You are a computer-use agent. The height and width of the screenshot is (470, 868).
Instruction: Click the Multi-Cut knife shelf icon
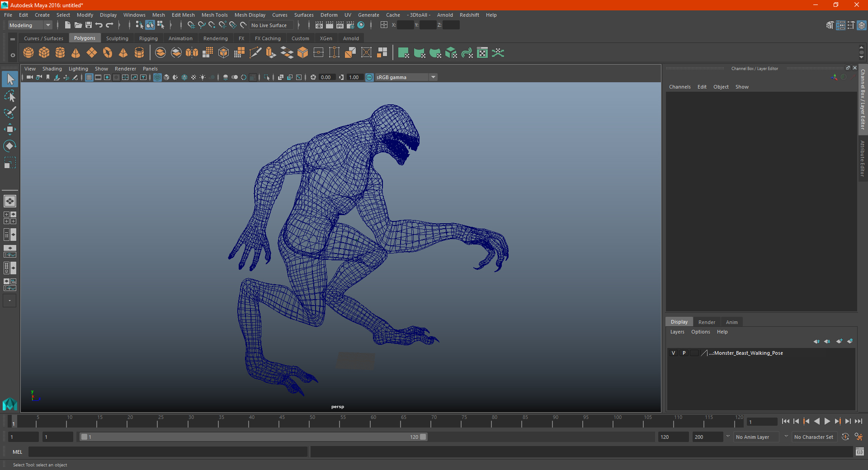255,53
